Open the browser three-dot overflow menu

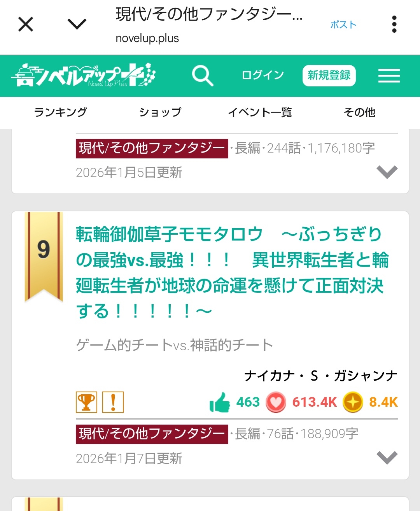394,25
